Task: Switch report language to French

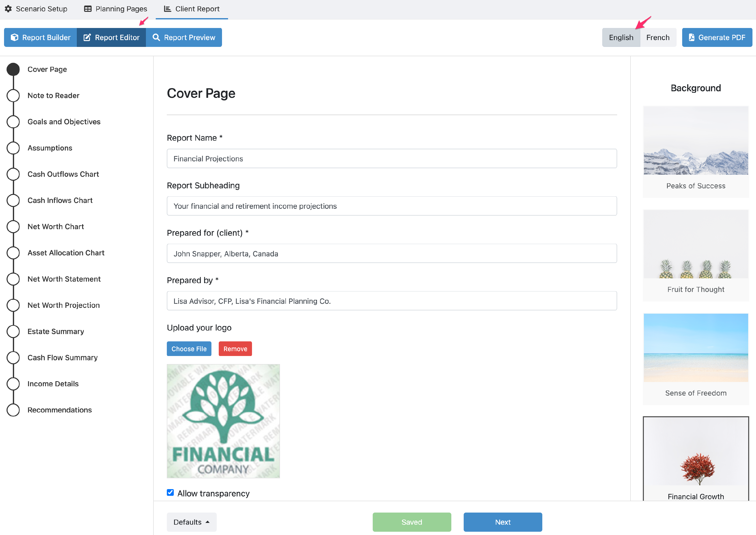Action: [657, 38]
